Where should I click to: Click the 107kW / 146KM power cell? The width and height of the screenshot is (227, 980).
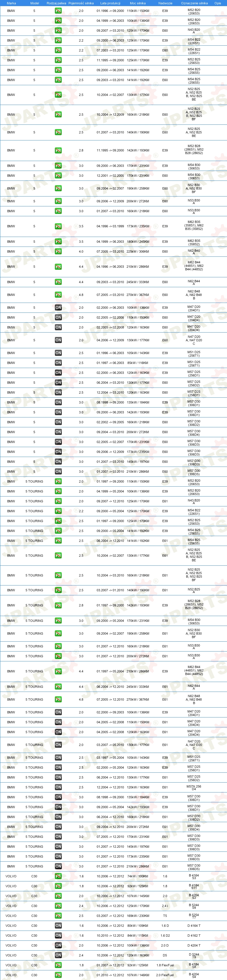click(138, 975)
